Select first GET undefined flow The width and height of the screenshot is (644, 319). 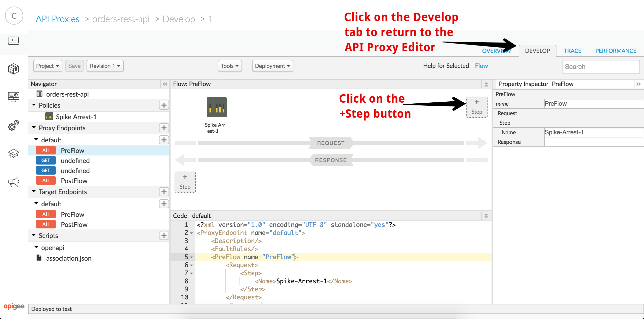pyautogui.click(x=99, y=161)
